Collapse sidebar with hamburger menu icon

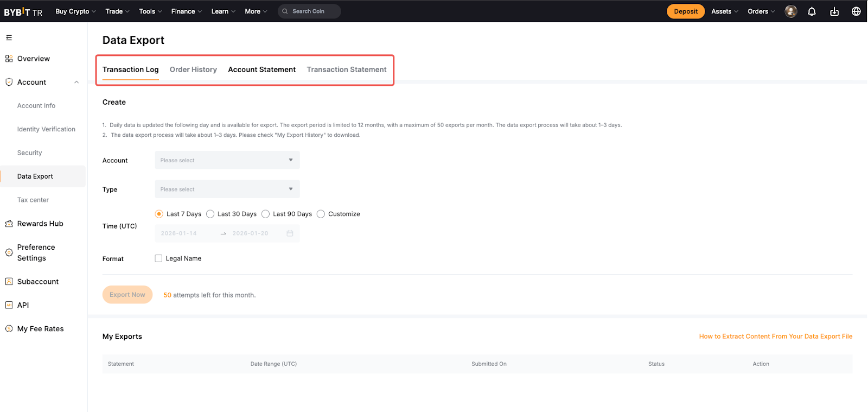(x=9, y=38)
